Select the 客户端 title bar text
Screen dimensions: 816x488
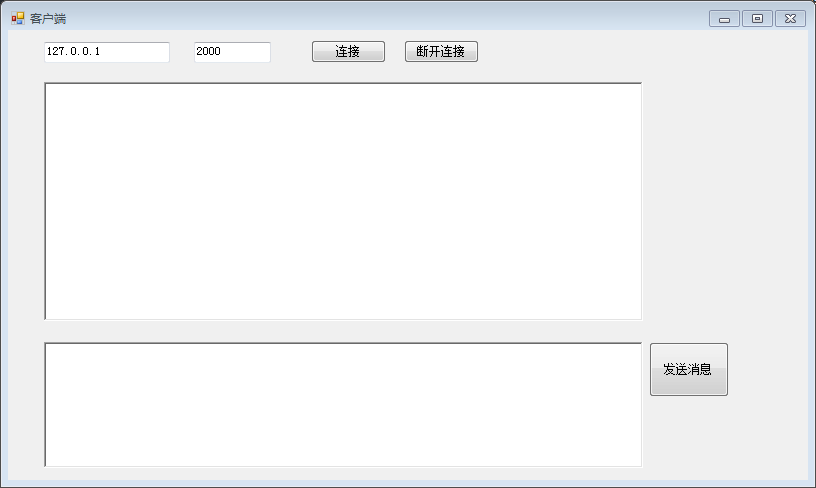[48, 19]
